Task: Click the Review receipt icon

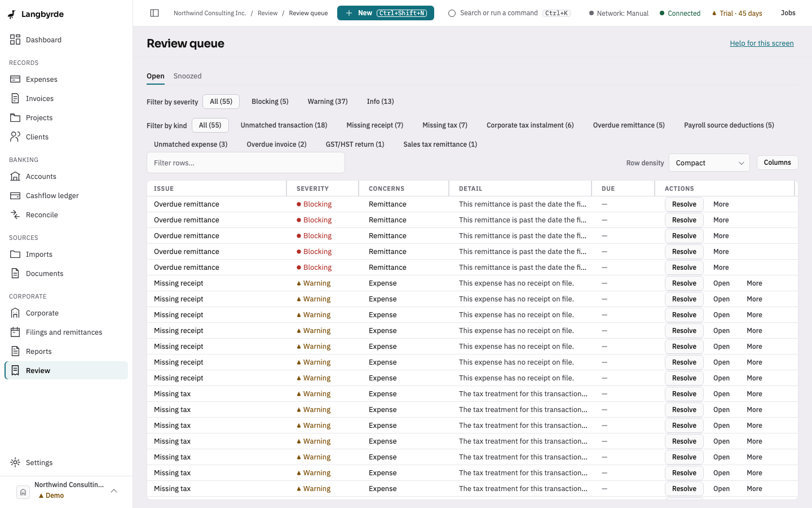Action: (x=15, y=370)
